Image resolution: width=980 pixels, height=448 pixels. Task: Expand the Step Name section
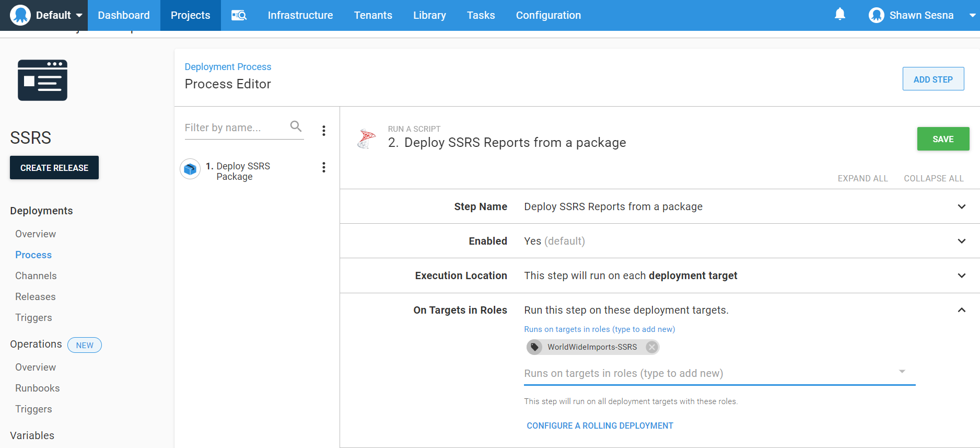tap(961, 206)
